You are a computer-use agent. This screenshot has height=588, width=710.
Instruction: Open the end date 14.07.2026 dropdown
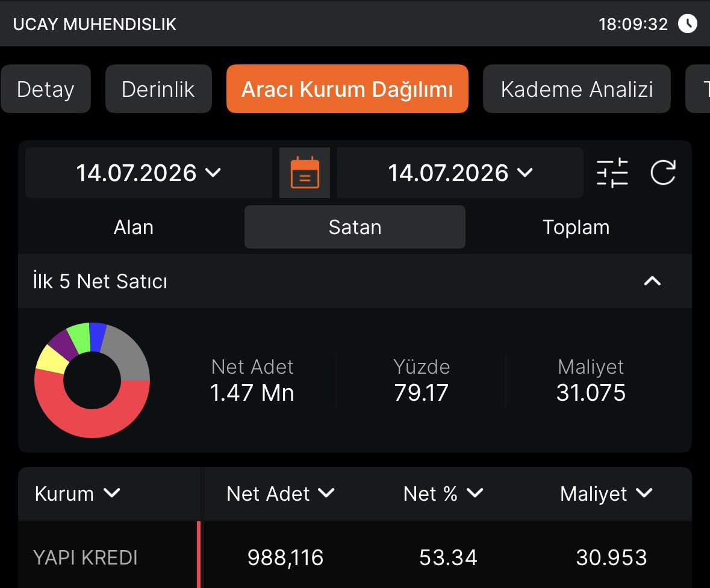[x=460, y=173]
